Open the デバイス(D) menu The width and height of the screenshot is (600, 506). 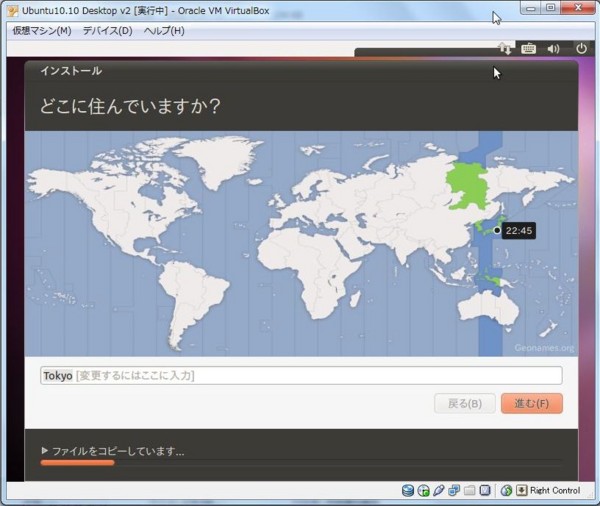click(108, 31)
